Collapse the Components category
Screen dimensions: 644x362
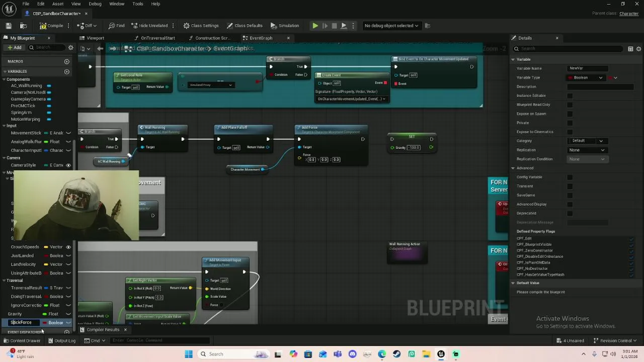(5, 79)
